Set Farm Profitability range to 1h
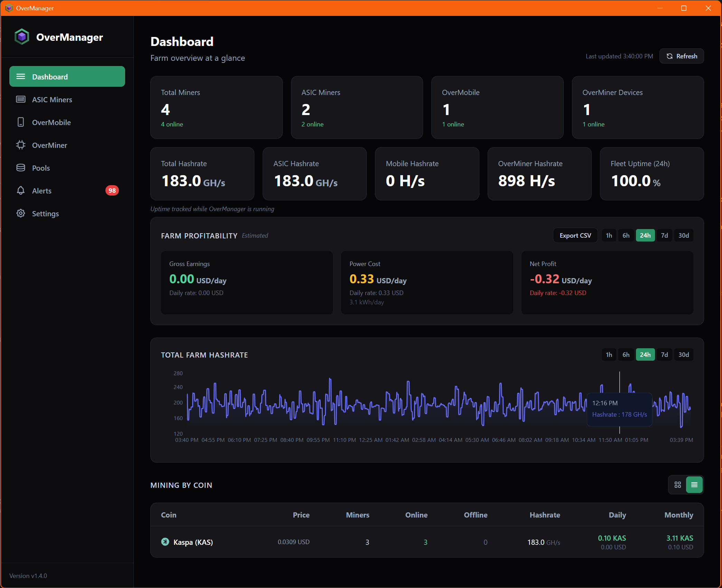 609,235
